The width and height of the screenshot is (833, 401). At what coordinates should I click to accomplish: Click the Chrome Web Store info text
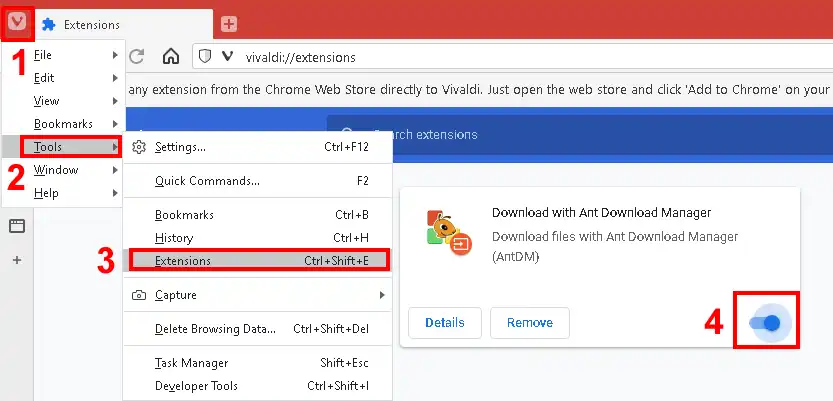tap(479, 90)
